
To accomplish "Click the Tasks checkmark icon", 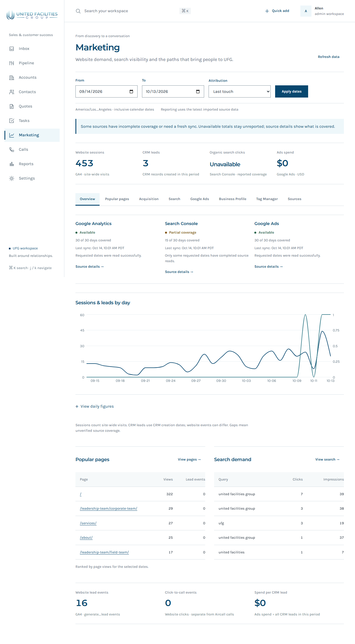I will (x=12, y=121).
